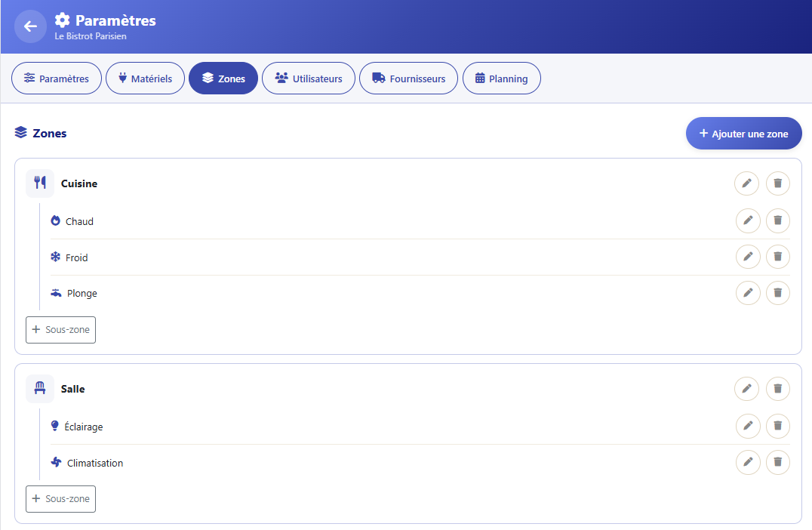Click the layers icon beside the Zones heading
The height and width of the screenshot is (530, 812).
coord(20,133)
